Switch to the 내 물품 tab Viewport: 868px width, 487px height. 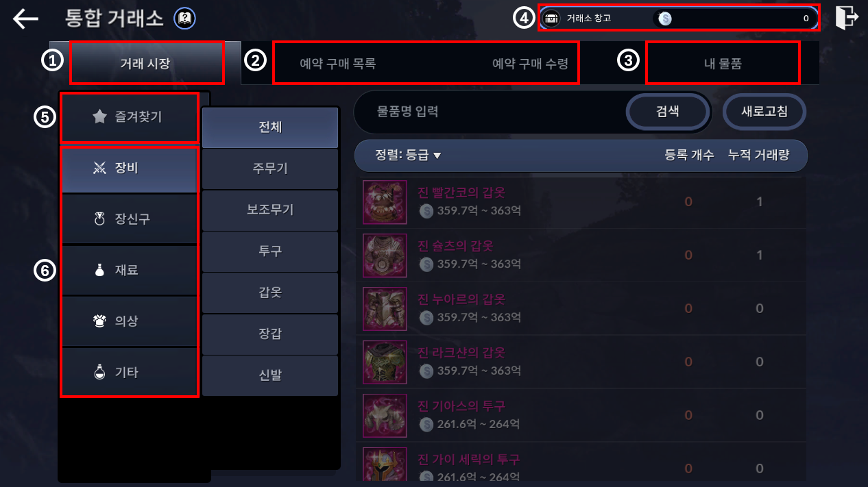[x=723, y=64]
